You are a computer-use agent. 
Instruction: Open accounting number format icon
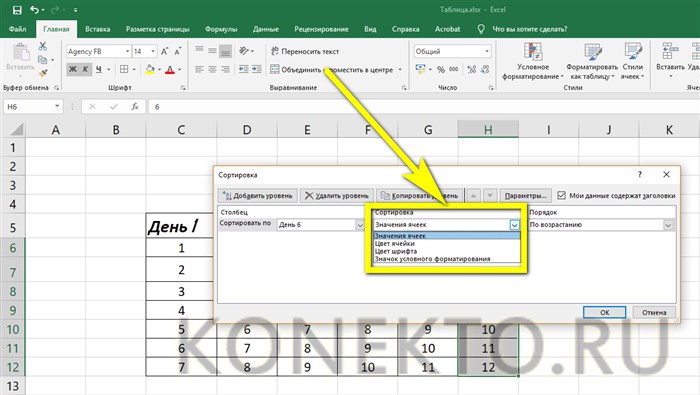pos(420,69)
